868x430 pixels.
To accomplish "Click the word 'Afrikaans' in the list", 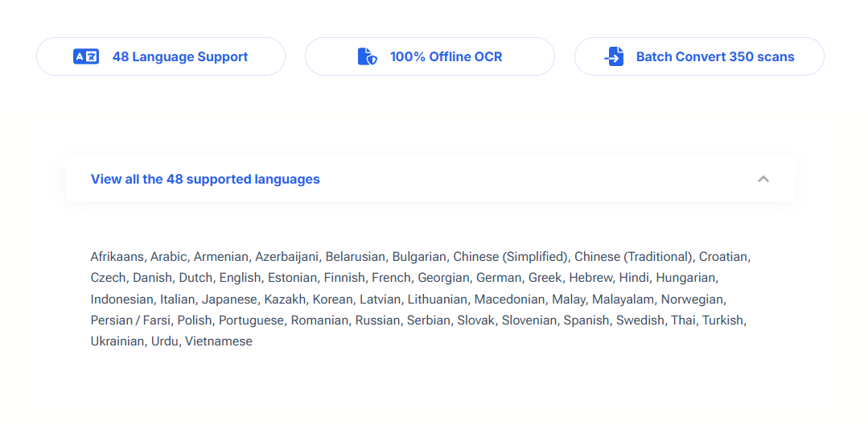I will 117,257.
